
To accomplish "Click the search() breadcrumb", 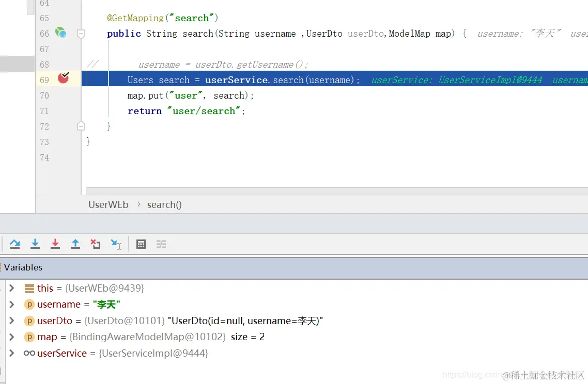I will (164, 204).
